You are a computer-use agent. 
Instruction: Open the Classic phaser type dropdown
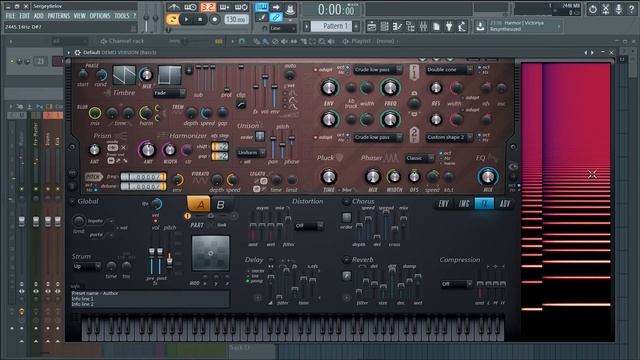[x=419, y=158]
